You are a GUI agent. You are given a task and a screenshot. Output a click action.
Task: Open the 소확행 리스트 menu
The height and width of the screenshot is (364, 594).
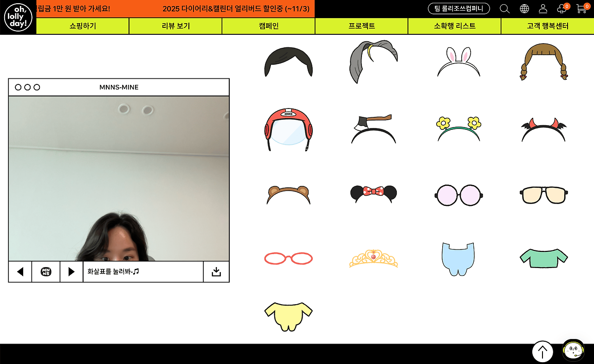[455, 26]
